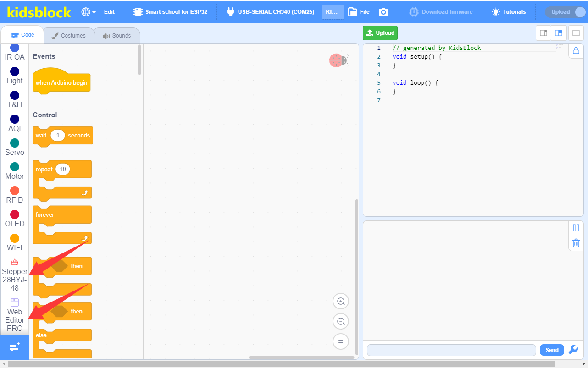Open the File menu
The image size is (588, 368).
point(359,12)
